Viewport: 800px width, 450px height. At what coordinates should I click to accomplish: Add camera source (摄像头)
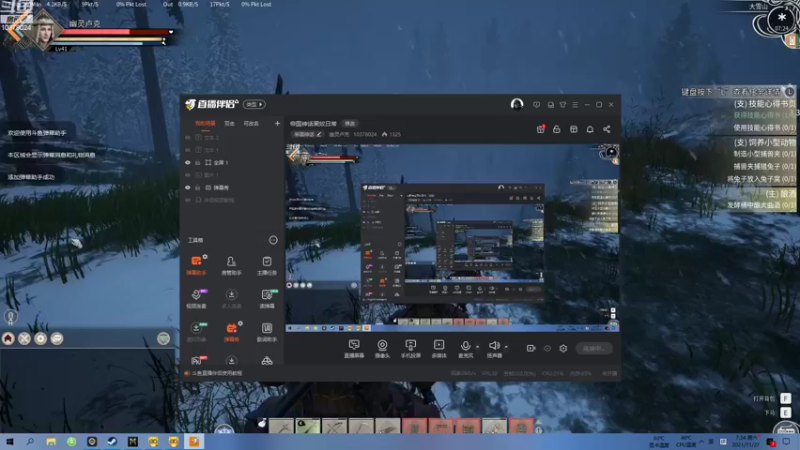(x=382, y=349)
